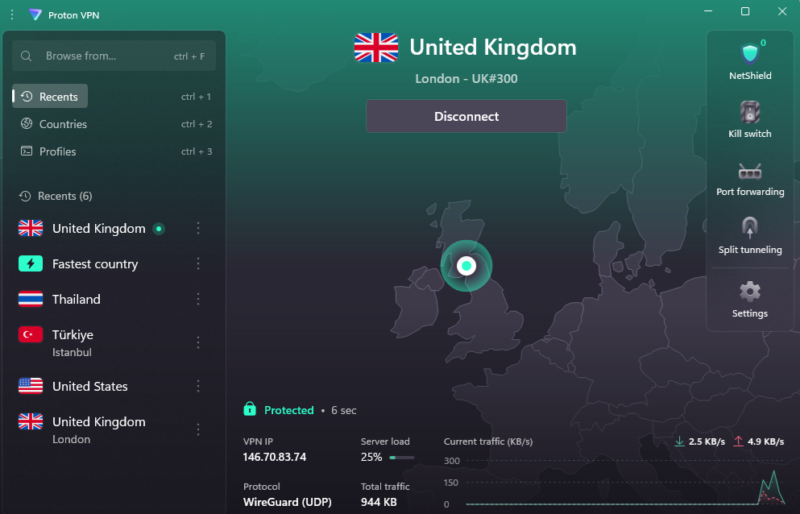800x514 pixels.
Task: Click the VPN IP 146.70.83.74
Action: coord(274,457)
